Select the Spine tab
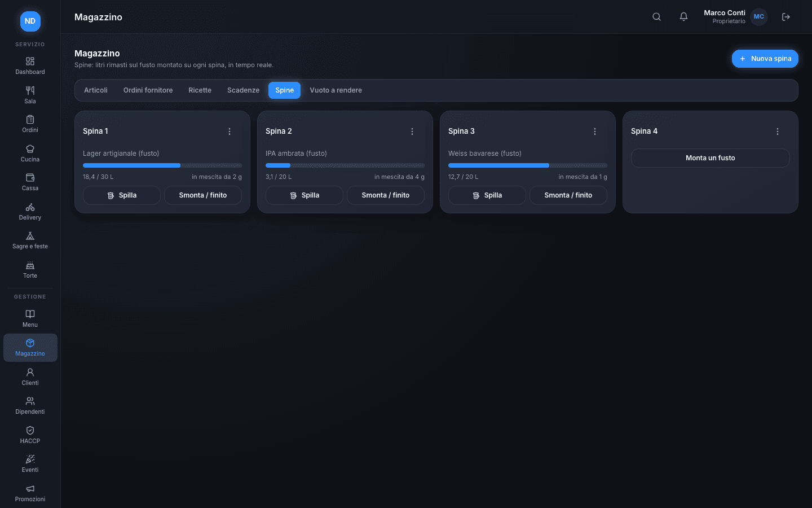 [285, 90]
